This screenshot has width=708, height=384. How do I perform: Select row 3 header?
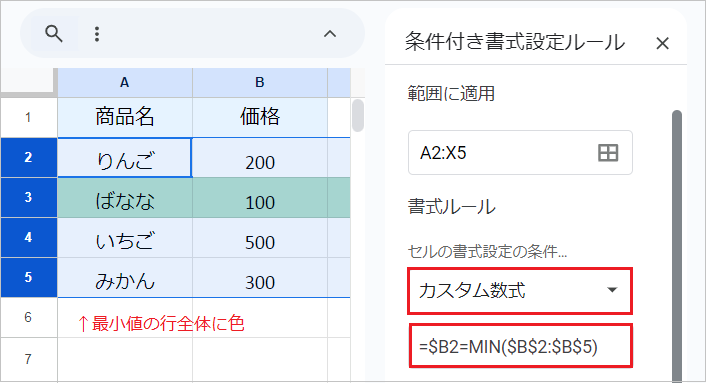click(28, 197)
